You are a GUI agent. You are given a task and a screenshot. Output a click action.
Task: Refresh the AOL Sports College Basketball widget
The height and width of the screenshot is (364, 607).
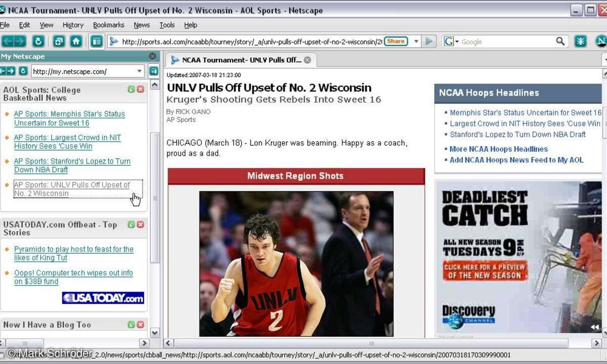coord(132,89)
